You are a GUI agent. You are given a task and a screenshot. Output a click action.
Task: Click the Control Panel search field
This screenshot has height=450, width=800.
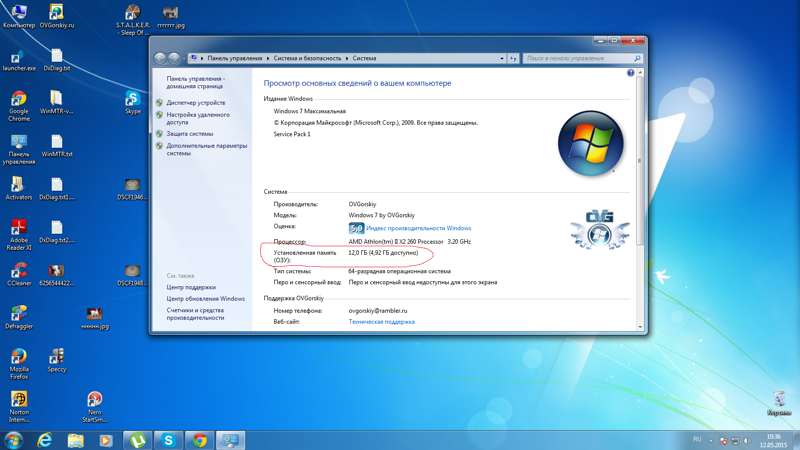click(582, 58)
